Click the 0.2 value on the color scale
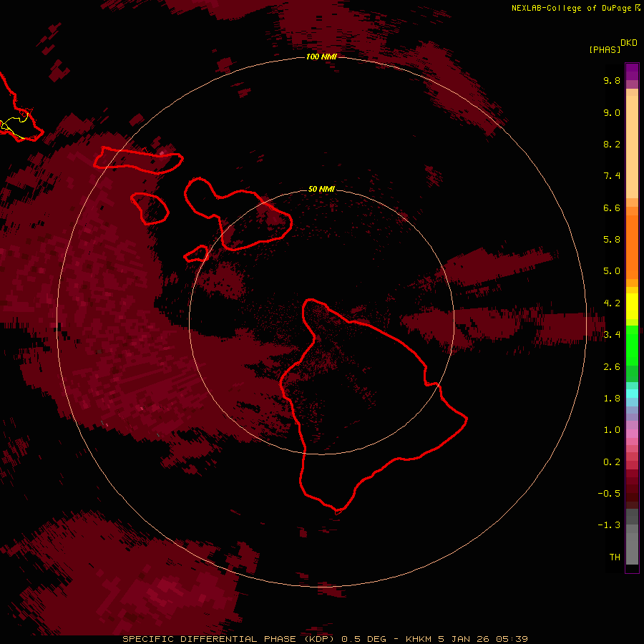 (x=612, y=462)
